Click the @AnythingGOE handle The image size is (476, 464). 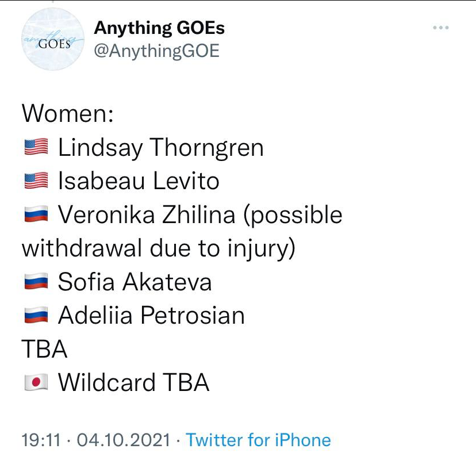156,51
